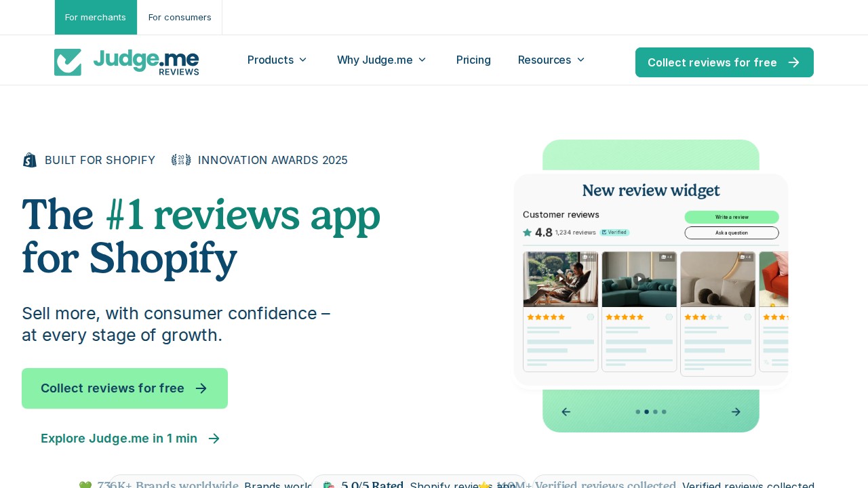
Task: Click the Innovation Awards 2025 laurel icon
Action: (181, 160)
